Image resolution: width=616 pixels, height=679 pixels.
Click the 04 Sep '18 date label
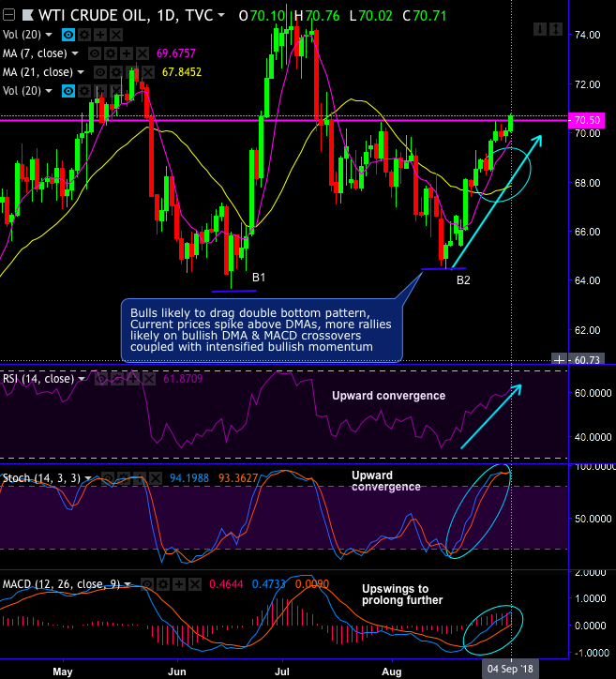pyautogui.click(x=510, y=669)
